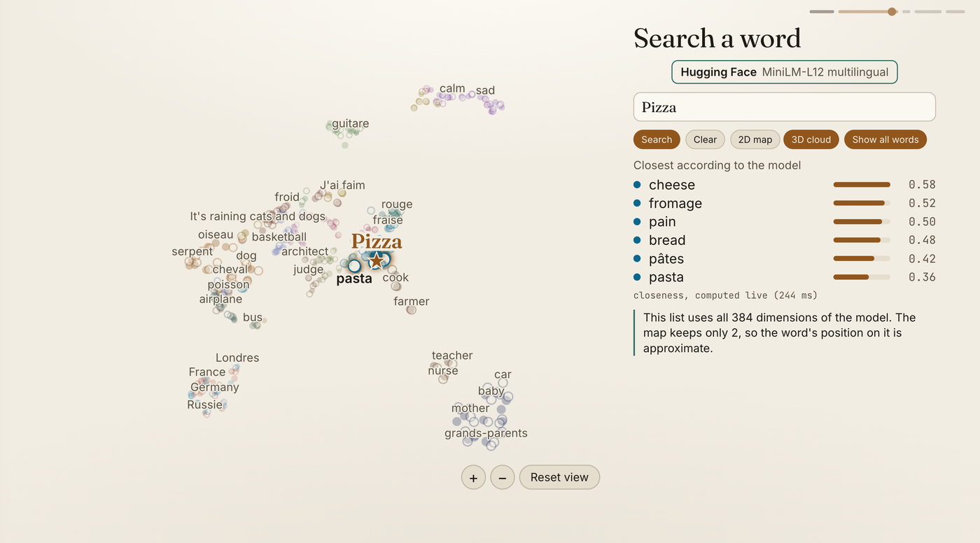Zoom out with the minus button
This screenshot has width=980, height=543.
(503, 477)
